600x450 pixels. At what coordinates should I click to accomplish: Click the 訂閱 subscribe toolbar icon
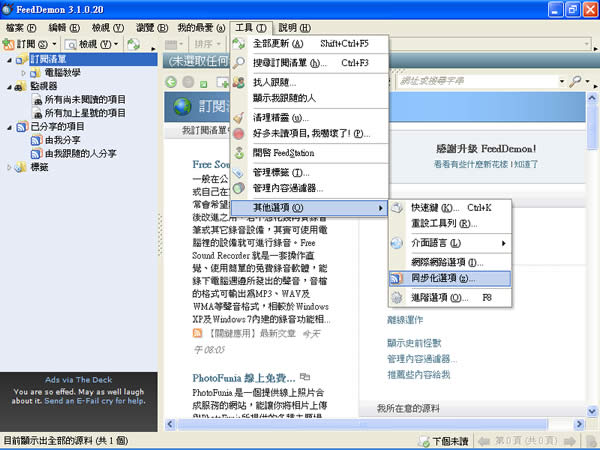coord(8,44)
